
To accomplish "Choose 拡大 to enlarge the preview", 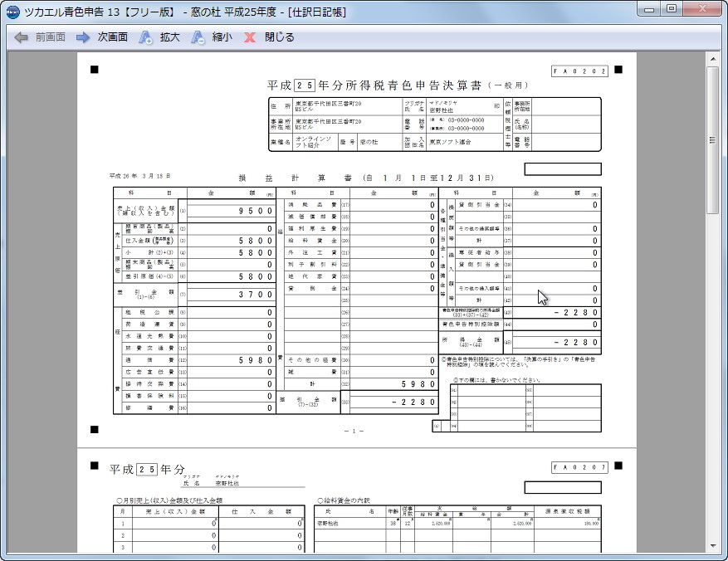I will pyautogui.click(x=169, y=37).
